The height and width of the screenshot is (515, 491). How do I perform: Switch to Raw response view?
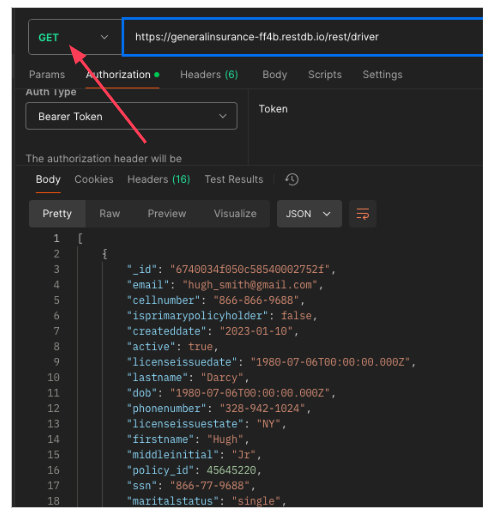click(x=110, y=214)
